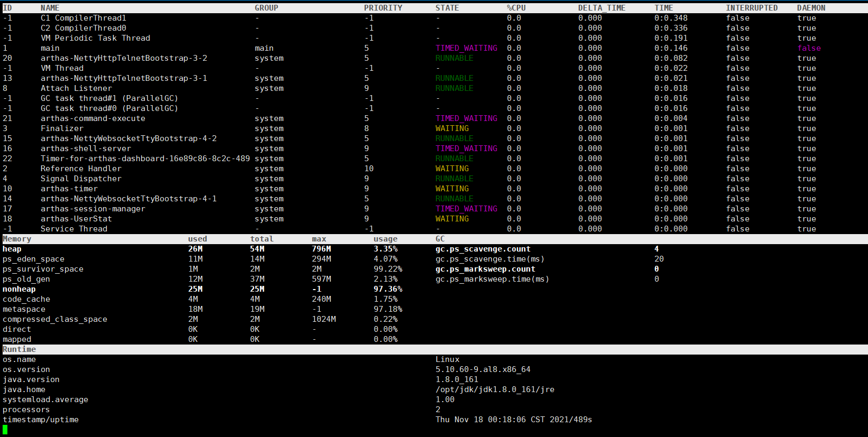Select the arthas-UserStat thread name
This screenshot has width=868, height=437.
76,219
